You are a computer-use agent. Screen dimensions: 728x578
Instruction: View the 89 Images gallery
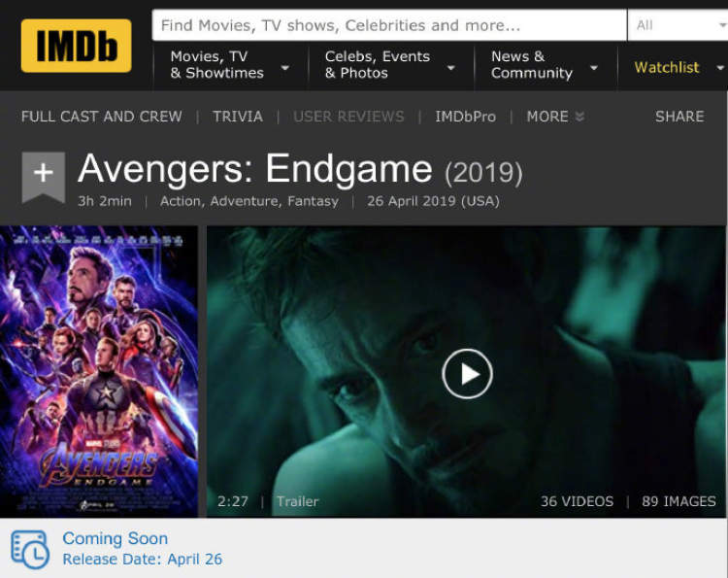pos(678,501)
